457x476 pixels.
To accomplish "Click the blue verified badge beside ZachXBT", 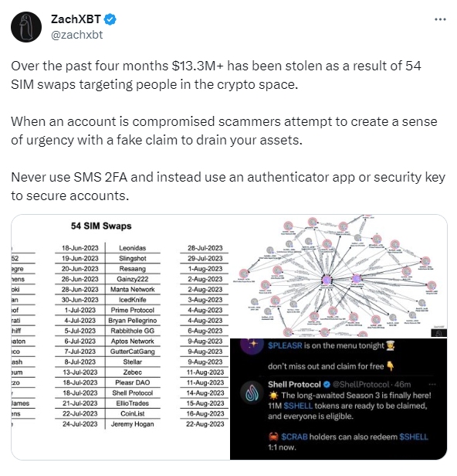I will tap(110, 19).
